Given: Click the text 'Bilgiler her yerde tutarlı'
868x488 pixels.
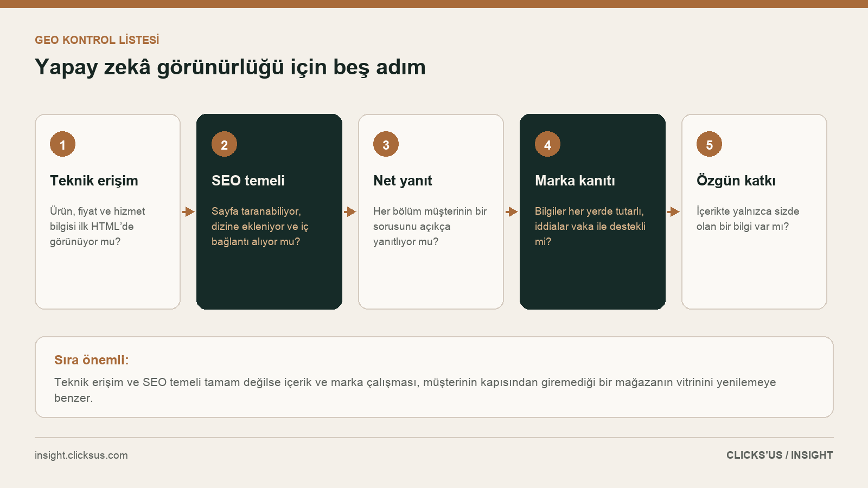Looking at the screenshot, I should point(588,211).
